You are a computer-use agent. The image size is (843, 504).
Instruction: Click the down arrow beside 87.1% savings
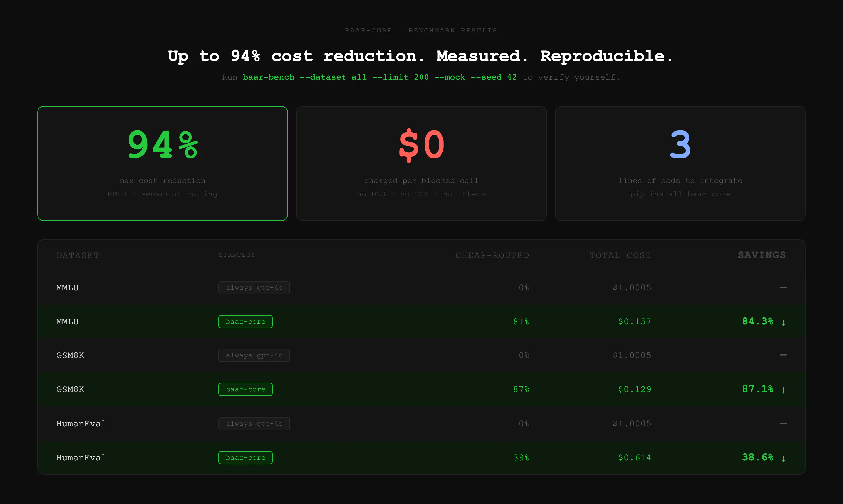coord(783,390)
